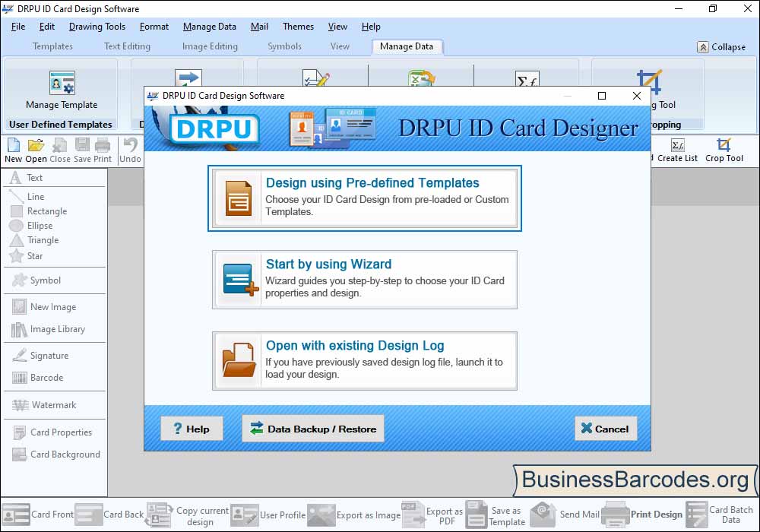Open Card Background settings
The width and height of the screenshot is (760, 532).
tap(55, 454)
